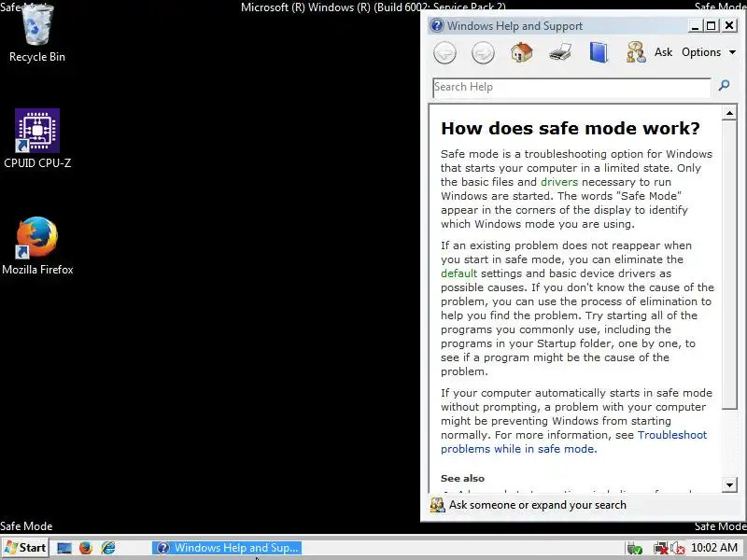This screenshot has height=560, width=747.
Task: Open 'Troubleshoot problems while in safe mode' link
Action: pyautogui.click(x=573, y=441)
